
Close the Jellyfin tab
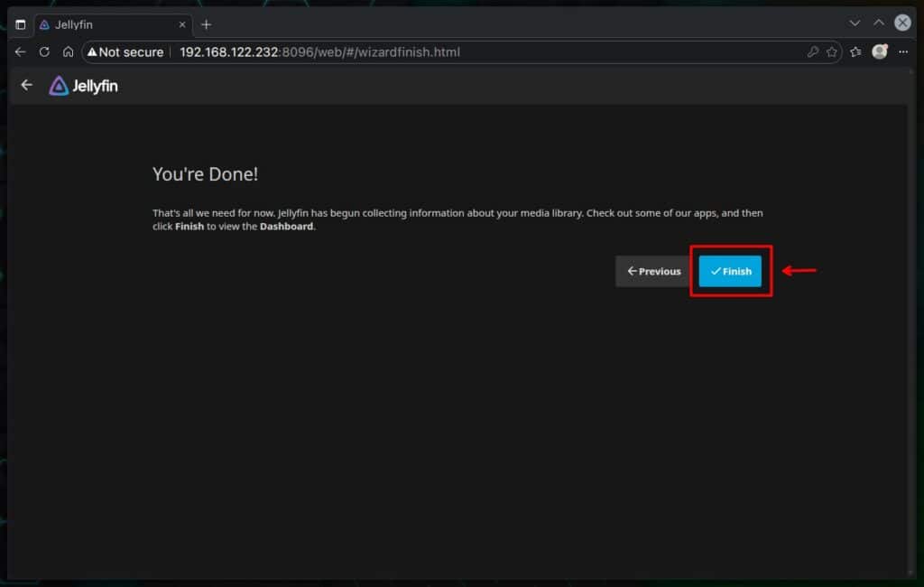181,24
